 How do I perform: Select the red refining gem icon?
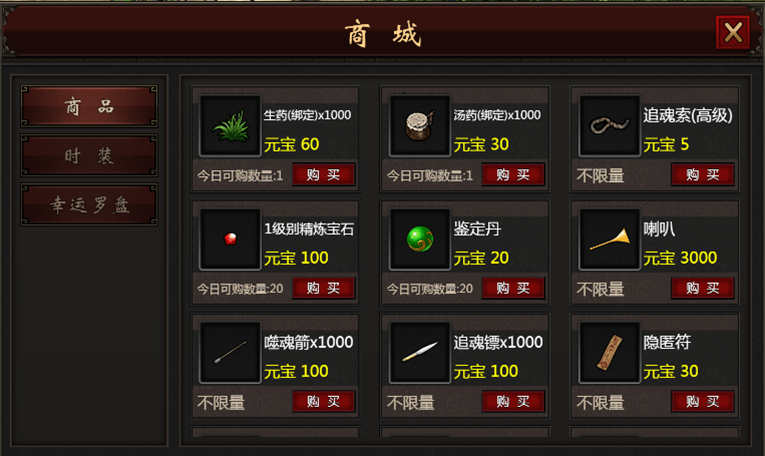(x=230, y=239)
